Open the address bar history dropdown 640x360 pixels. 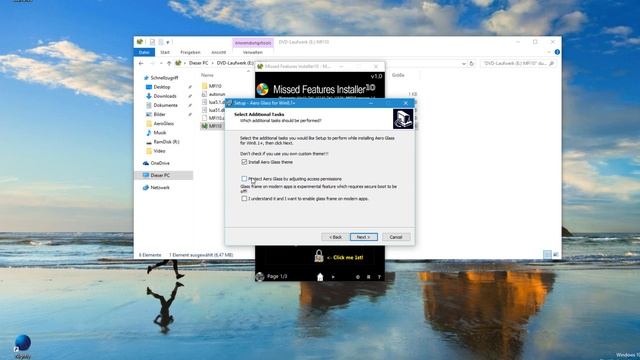pyautogui.click(x=464, y=64)
